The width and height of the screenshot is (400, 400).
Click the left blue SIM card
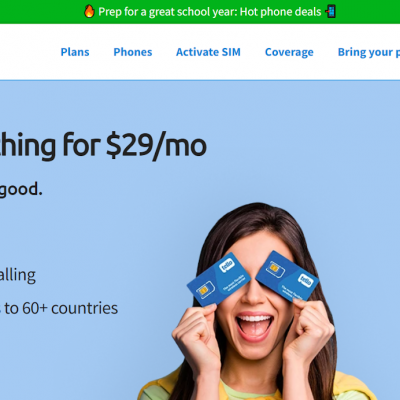click(x=218, y=278)
